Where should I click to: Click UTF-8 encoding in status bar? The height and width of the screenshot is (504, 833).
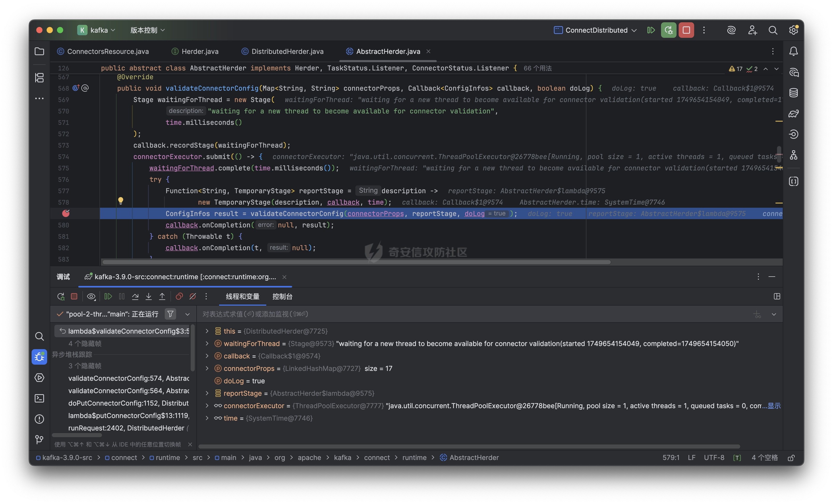pos(714,458)
